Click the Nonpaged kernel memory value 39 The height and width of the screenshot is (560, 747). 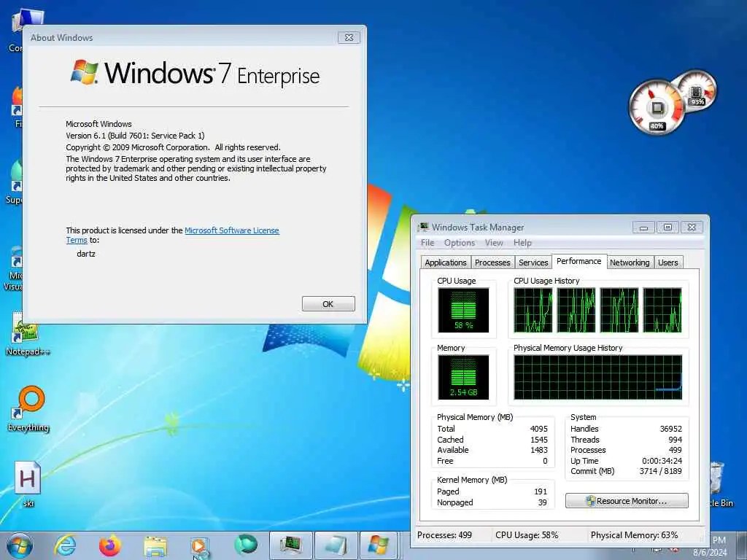[x=542, y=502]
